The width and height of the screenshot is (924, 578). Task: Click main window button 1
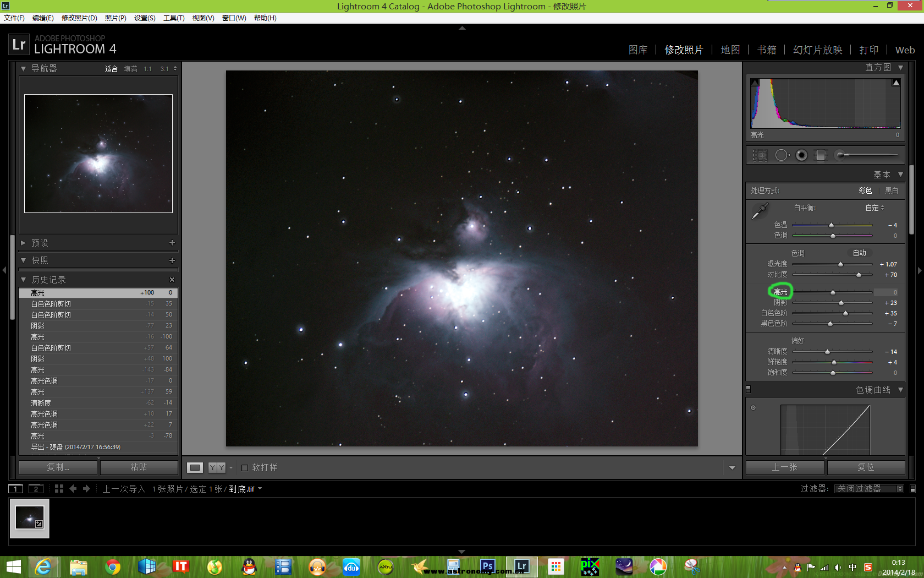(x=15, y=489)
